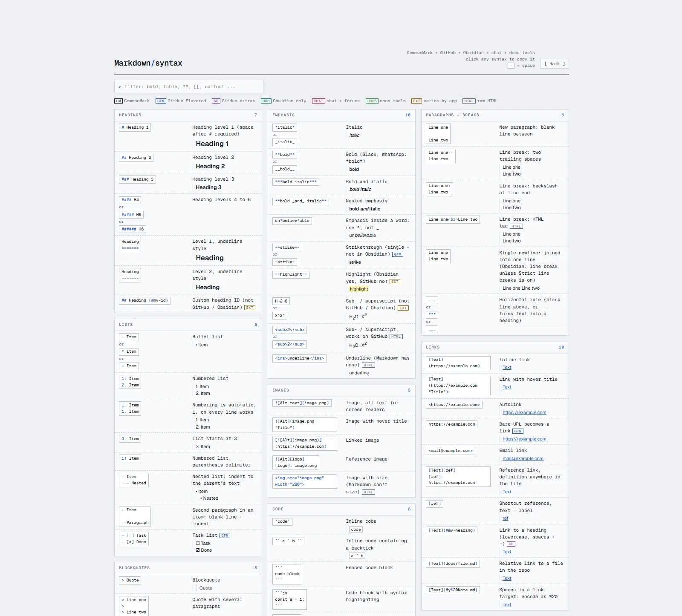Copy the '[Text](My%20Note.md)' syntax chip
This screenshot has width=682, height=616.
click(x=453, y=590)
